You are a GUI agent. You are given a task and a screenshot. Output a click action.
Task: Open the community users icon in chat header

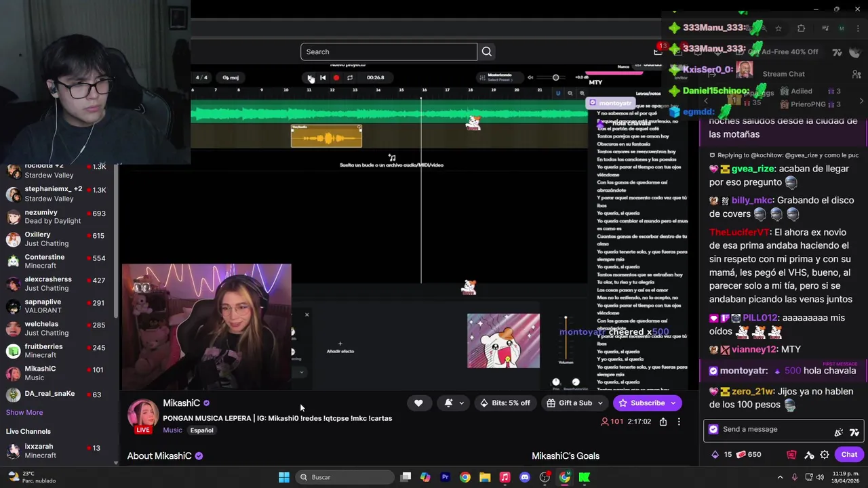coord(856,74)
